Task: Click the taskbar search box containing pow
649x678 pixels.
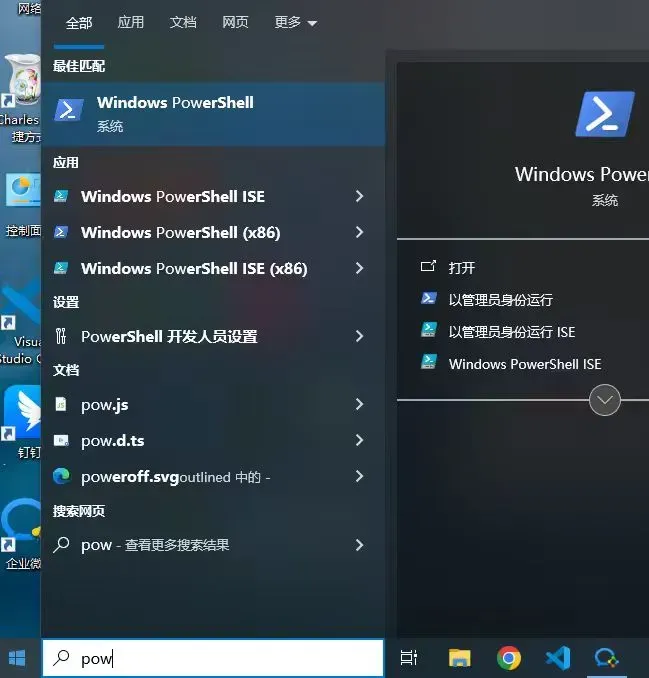Action: (x=213, y=658)
